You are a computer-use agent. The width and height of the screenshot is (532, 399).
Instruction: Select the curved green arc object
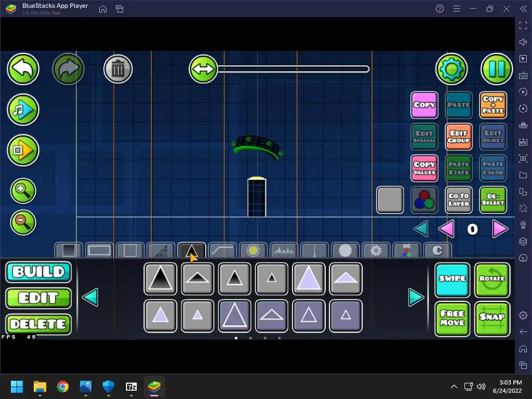[257, 147]
